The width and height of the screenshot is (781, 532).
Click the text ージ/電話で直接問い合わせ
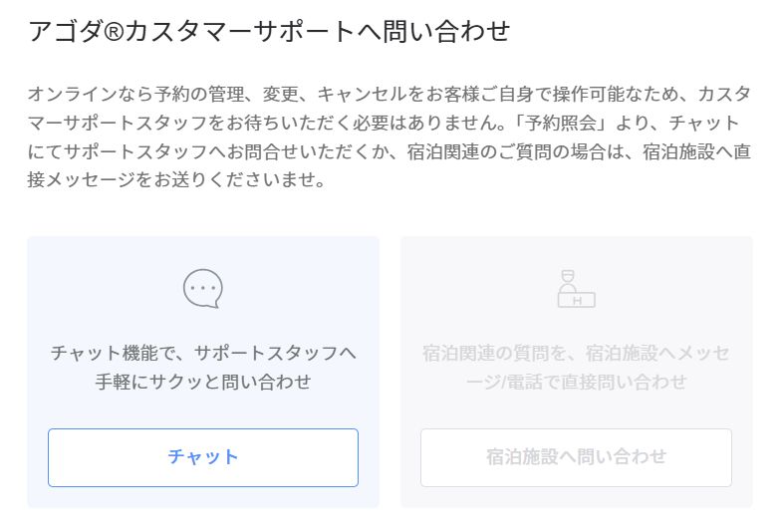[576, 382]
